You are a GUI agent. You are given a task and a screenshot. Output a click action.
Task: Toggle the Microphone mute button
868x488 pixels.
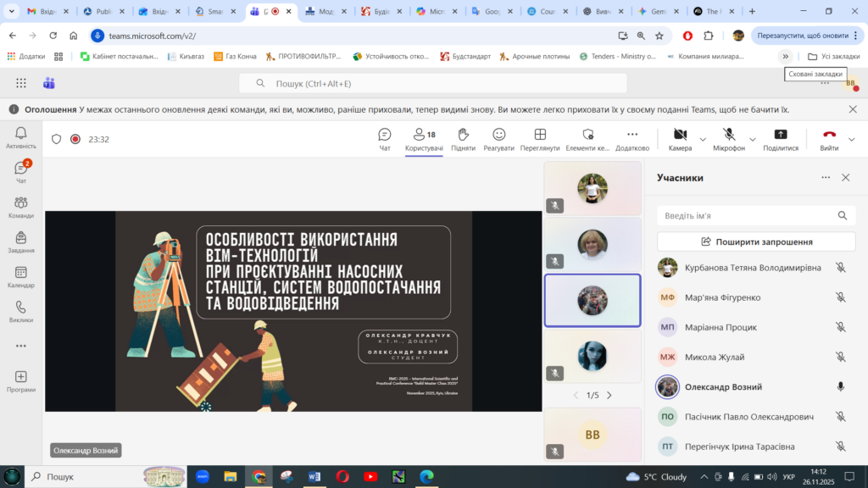pos(729,139)
